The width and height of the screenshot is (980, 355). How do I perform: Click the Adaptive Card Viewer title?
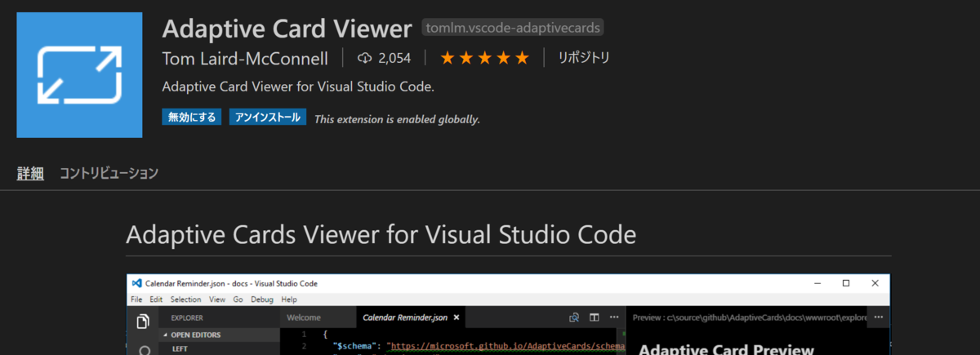[287, 29]
